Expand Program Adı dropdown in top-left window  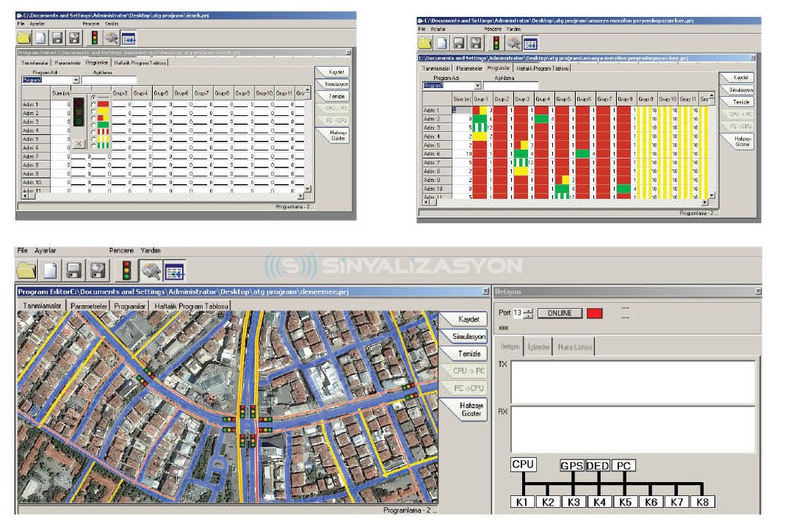click(x=76, y=80)
